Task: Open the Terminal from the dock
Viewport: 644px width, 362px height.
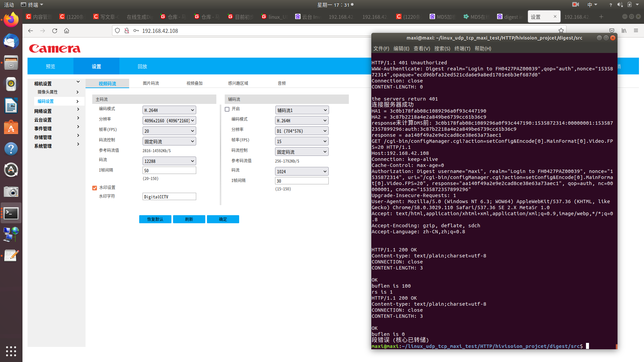Action: click(11, 213)
